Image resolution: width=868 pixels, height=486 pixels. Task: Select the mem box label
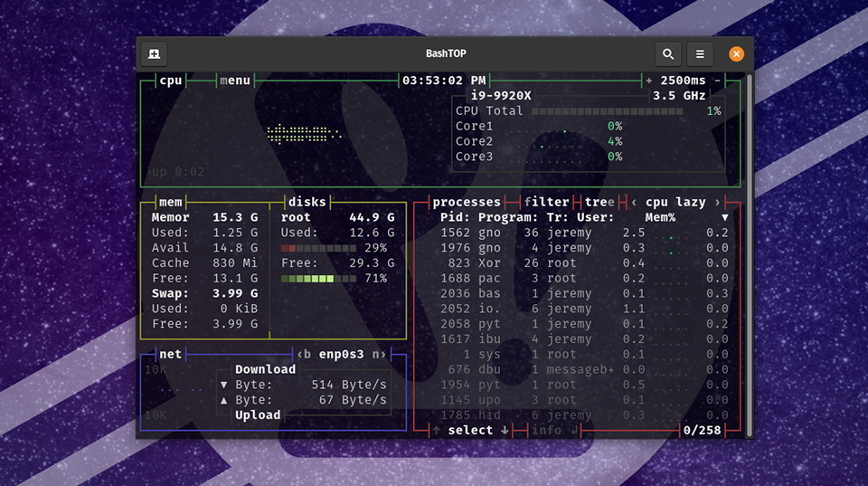pyautogui.click(x=171, y=202)
